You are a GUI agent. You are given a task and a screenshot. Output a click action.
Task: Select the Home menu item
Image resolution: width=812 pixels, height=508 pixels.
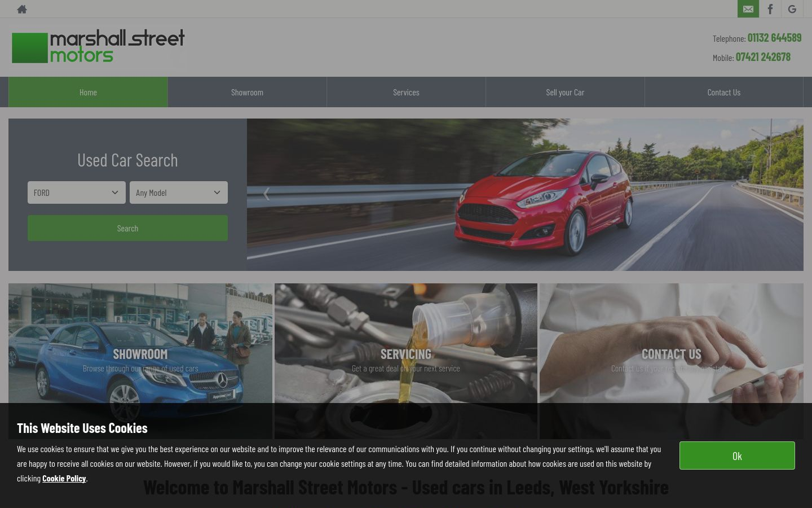[x=88, y=92]
